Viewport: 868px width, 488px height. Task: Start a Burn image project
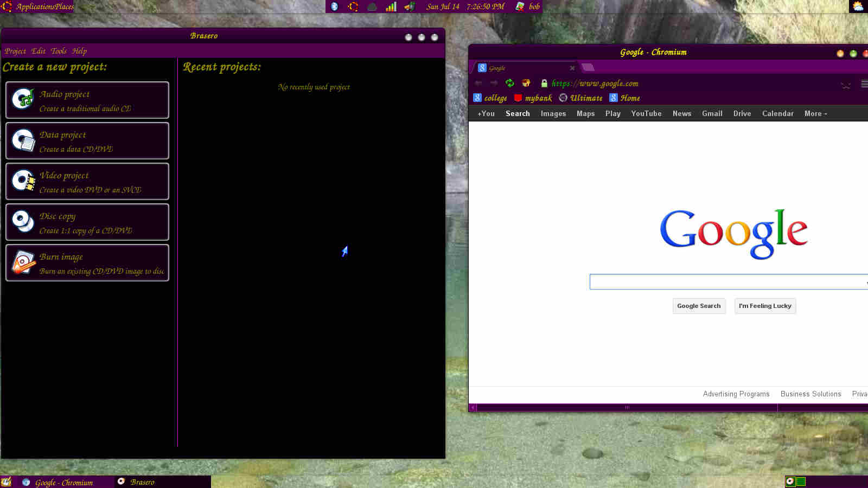pyautogui.click(x=87, y=262)
